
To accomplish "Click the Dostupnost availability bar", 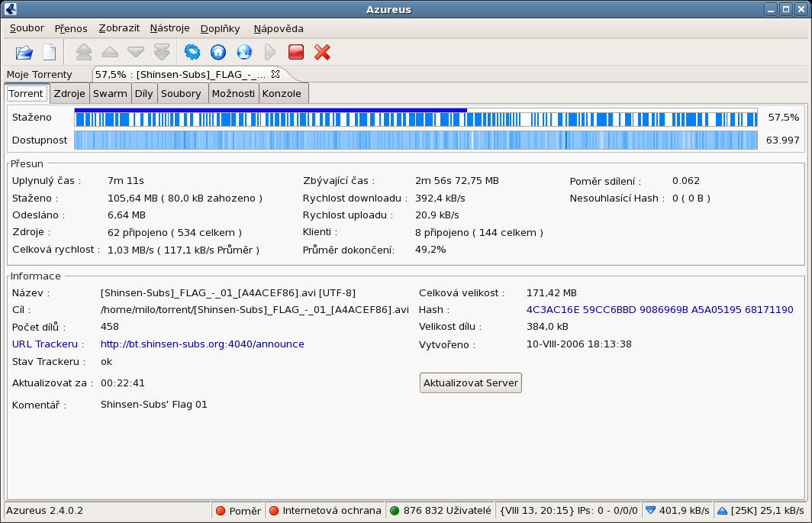I will (416, 140).
